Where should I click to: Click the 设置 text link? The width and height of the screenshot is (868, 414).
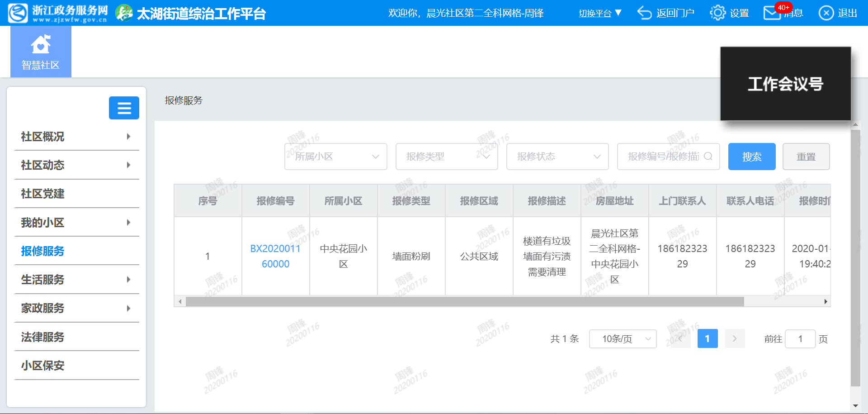(x=740, y=13)
